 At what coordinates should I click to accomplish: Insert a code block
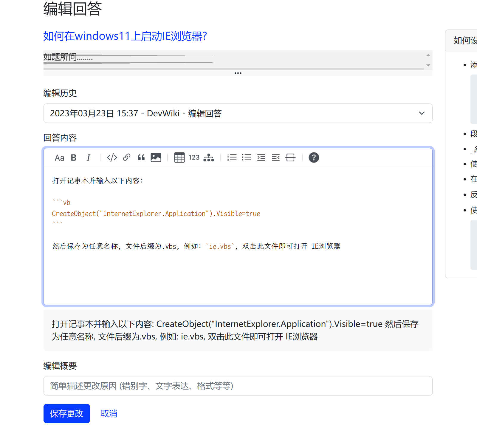112,157
